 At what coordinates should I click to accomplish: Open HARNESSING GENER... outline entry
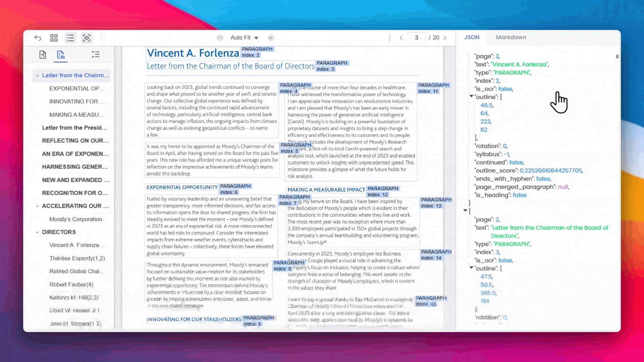point(75,167)
